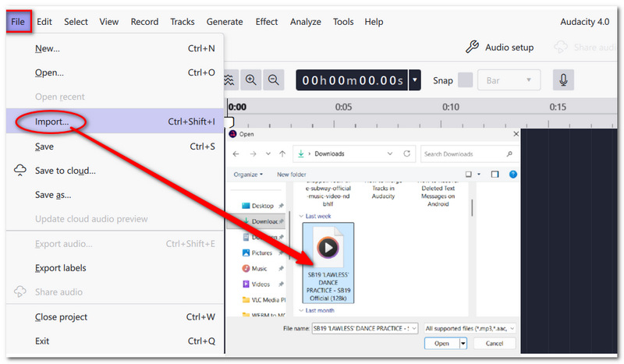Open recent locations chevron in Open dialog
Viewport: 624px width, 364px height.
point(268,154)
